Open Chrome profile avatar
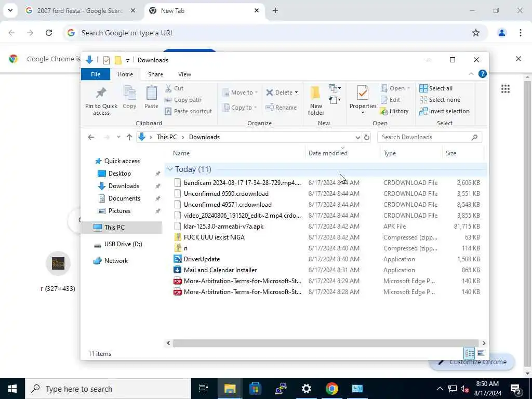The width and height of the screenshot is (532, 399). (502, 33)
